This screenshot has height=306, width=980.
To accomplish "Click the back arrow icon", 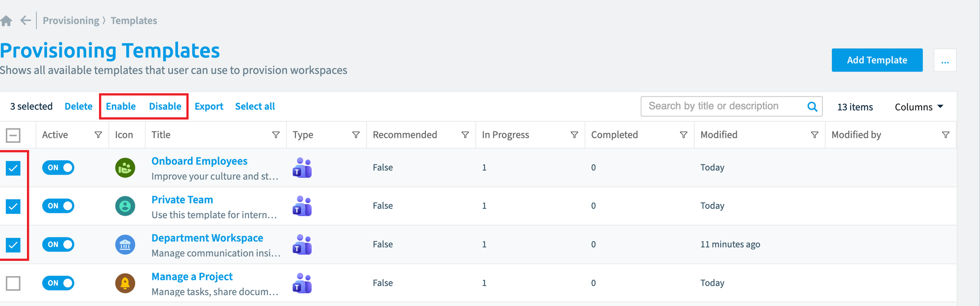I will [25, 21].
